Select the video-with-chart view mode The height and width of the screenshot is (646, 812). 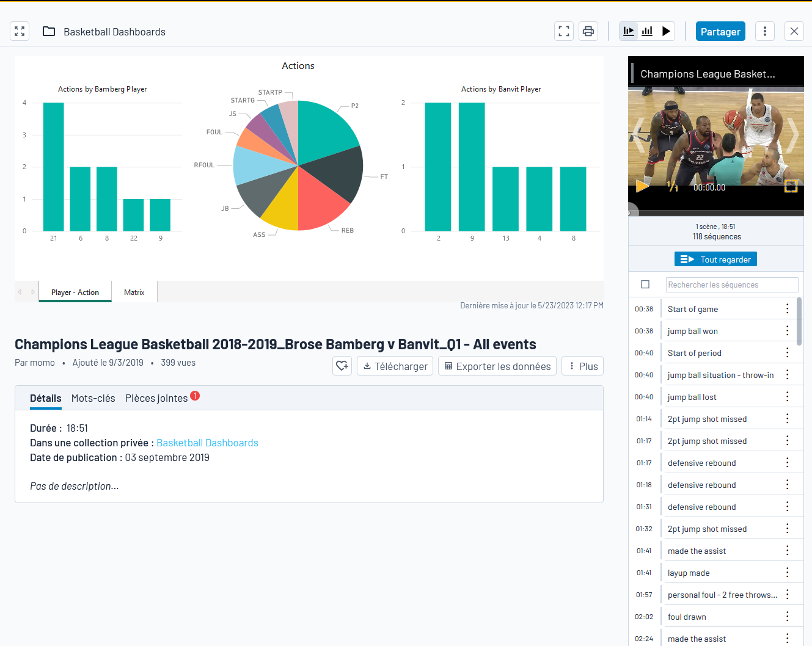629,31
